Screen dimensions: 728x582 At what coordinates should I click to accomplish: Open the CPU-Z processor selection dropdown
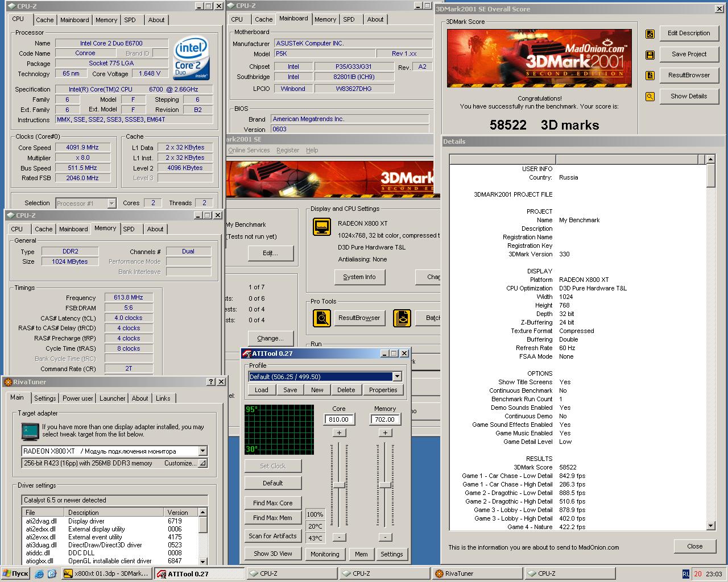111,203
